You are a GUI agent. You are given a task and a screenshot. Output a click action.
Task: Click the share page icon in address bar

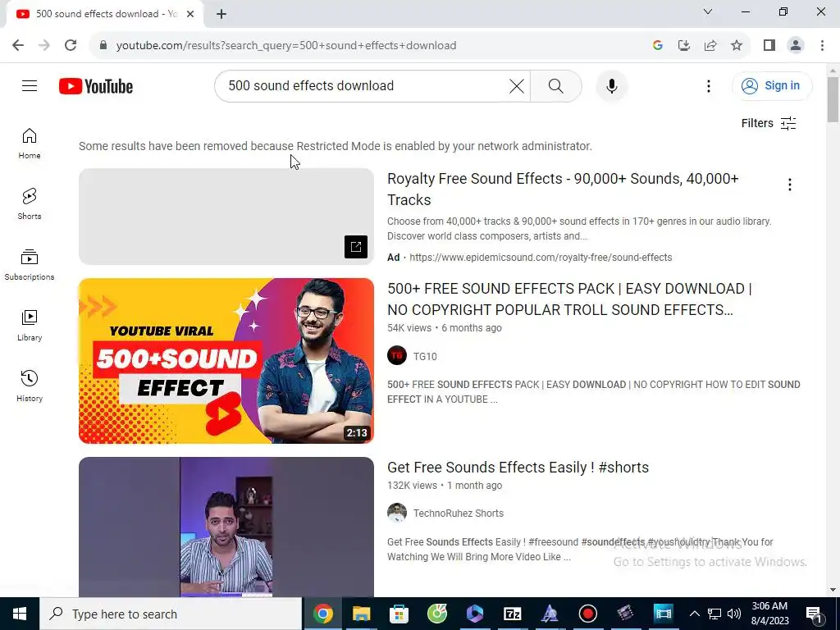pyautogui.click(x=710, y=46)
